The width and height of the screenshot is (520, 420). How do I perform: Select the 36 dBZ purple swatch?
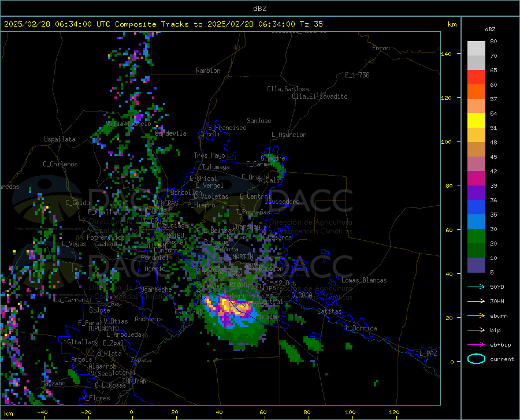pos(476,193)
